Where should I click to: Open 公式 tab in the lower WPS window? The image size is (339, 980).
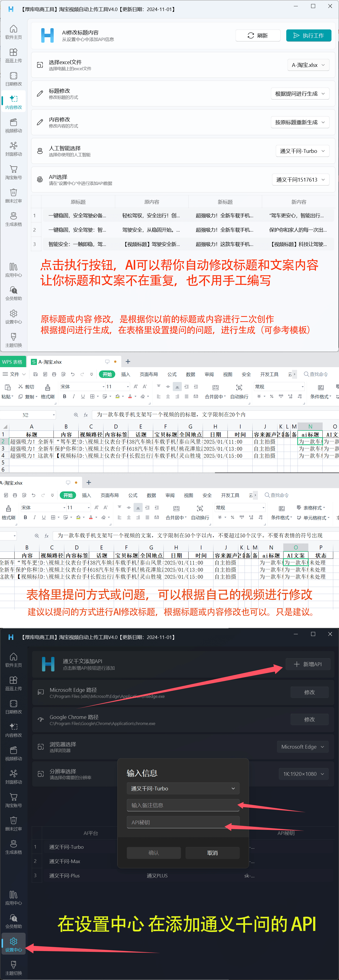pos(133,495)
